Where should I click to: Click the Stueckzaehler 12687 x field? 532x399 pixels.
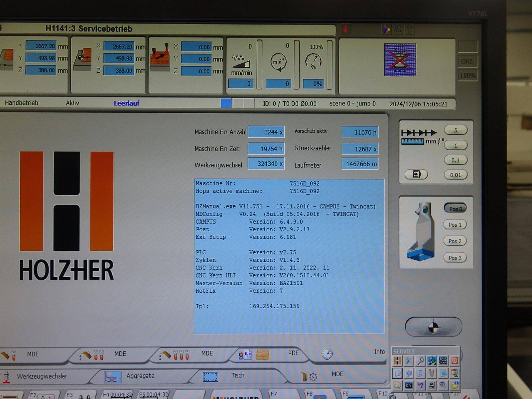360,149
